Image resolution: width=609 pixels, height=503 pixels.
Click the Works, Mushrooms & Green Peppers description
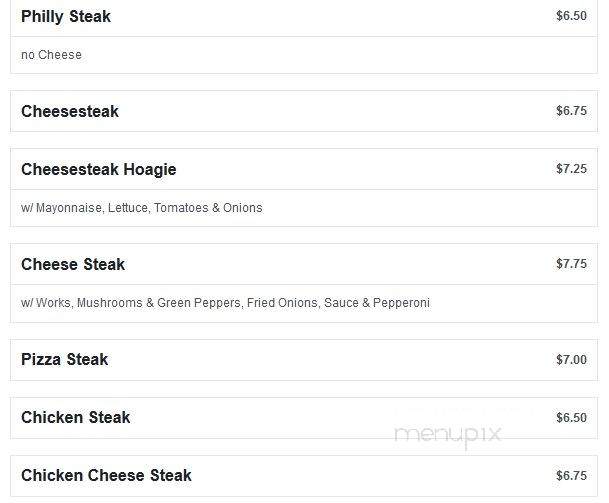point(225,303)
